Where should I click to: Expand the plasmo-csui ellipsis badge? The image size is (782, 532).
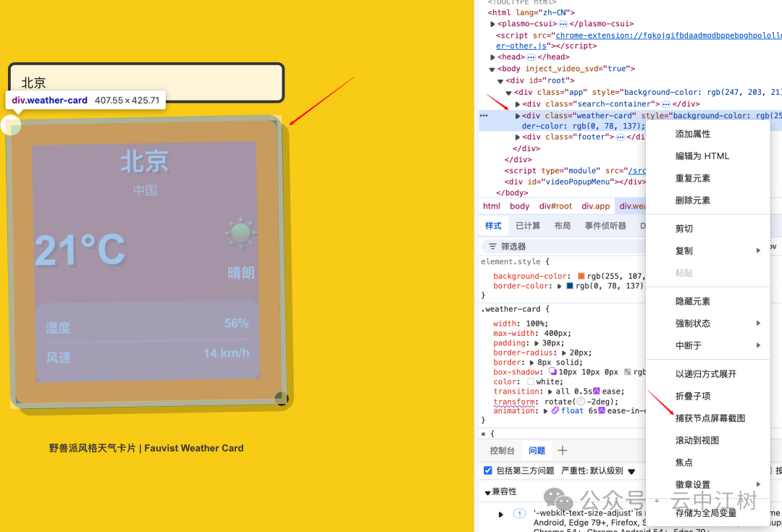(563, 24)
